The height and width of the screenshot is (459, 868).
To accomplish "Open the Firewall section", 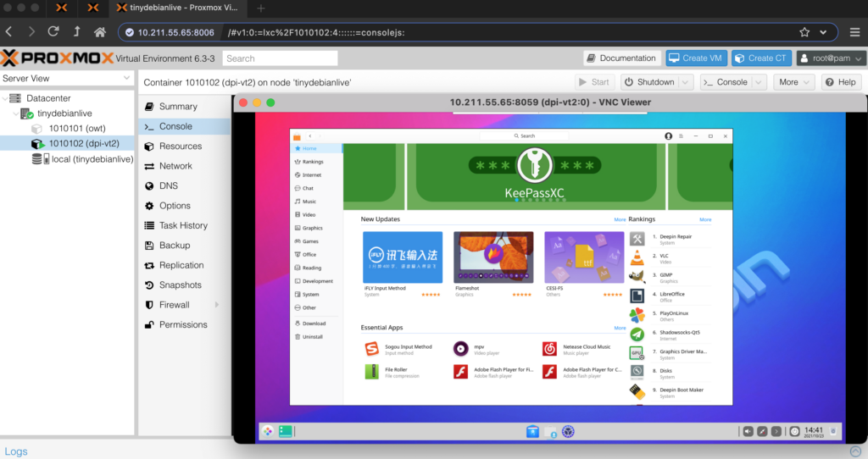I will [x=174, y=305].
